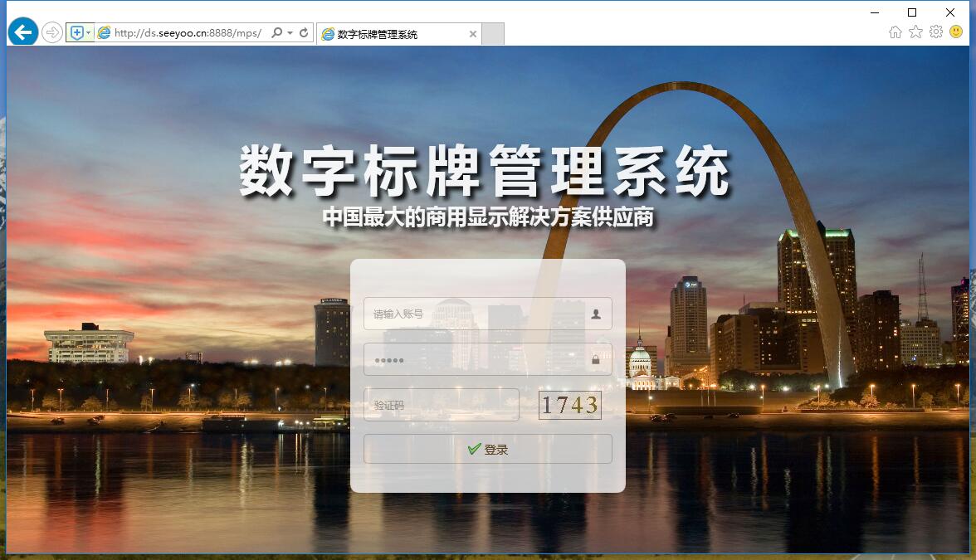976x560 pixels.
Task: Click the blue shield security icon
Action: pos(76,33)
